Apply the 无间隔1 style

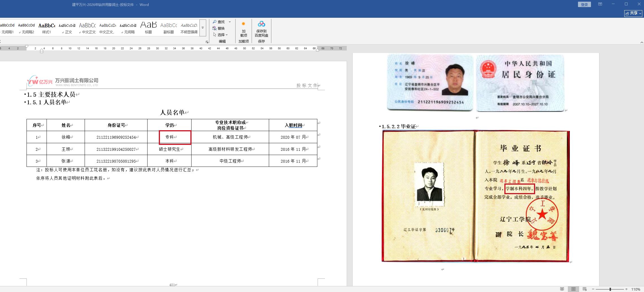coord(7,28)
